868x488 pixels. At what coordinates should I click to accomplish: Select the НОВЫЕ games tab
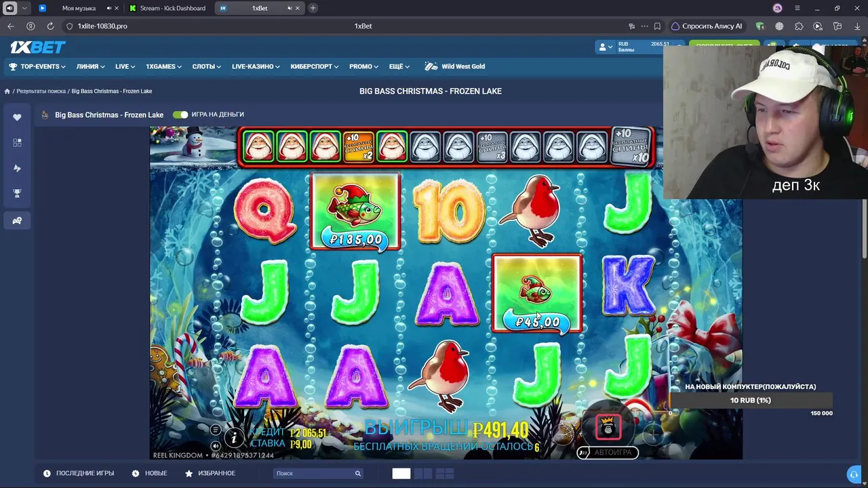(x=149, y=473)
